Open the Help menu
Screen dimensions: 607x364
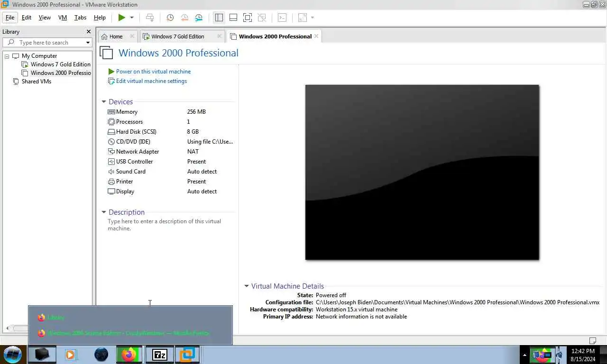coord(100,18)
